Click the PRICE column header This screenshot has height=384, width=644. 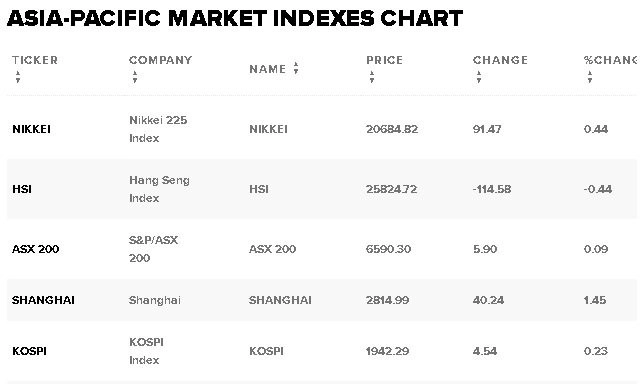pyautogui.click(x=384, y=60)
